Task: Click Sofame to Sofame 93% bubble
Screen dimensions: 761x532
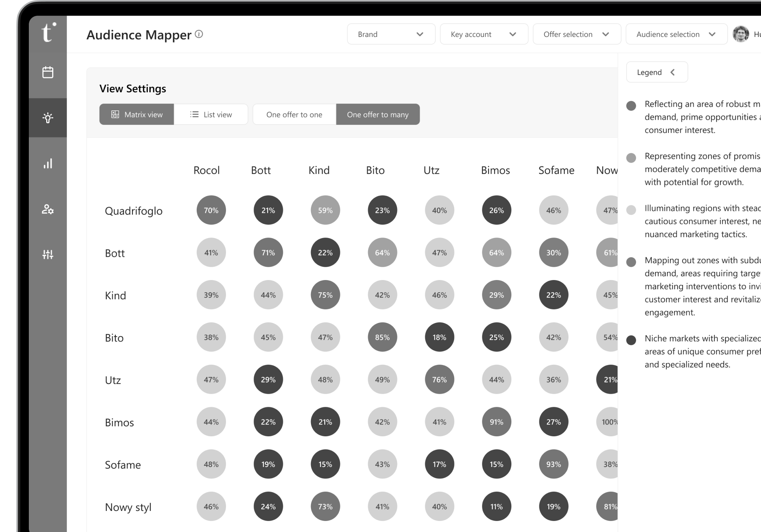Action: 554,464
